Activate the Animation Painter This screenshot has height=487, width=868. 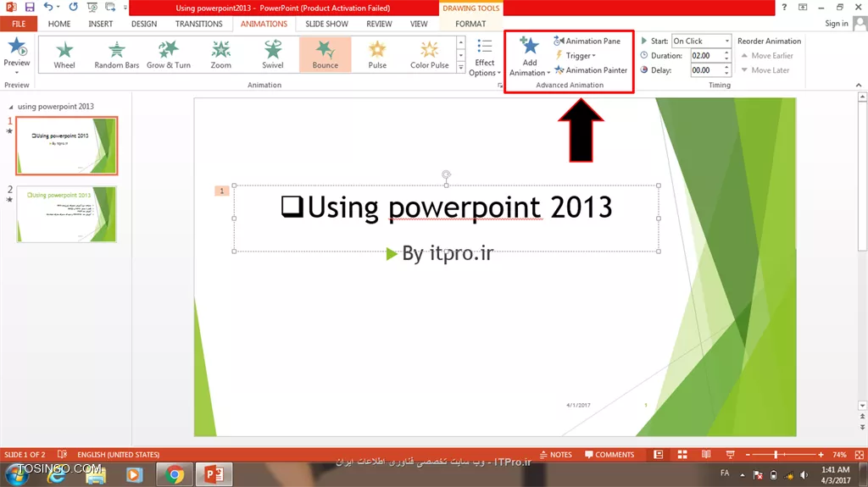pos(591,70)
